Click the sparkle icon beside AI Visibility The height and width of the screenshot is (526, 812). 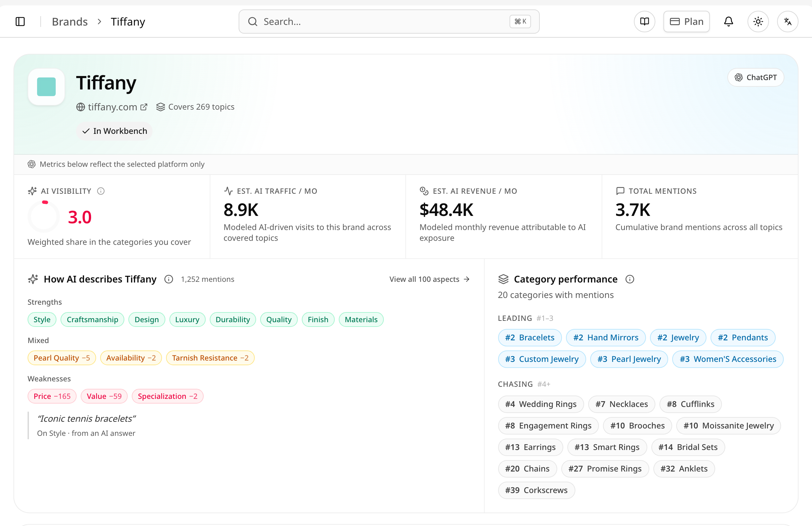32,191
